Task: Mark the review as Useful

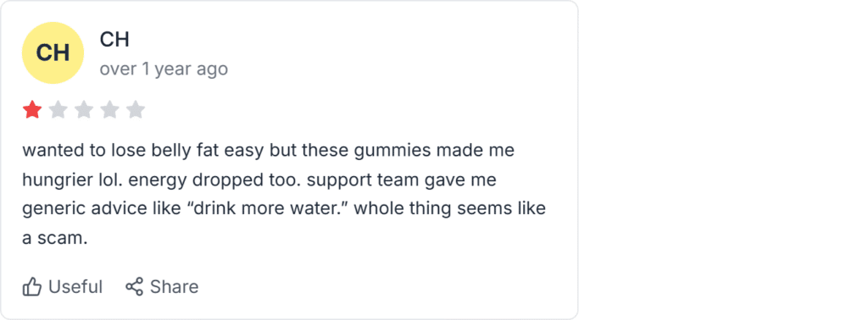Action: pyautogui.click(x=63, y=287)
